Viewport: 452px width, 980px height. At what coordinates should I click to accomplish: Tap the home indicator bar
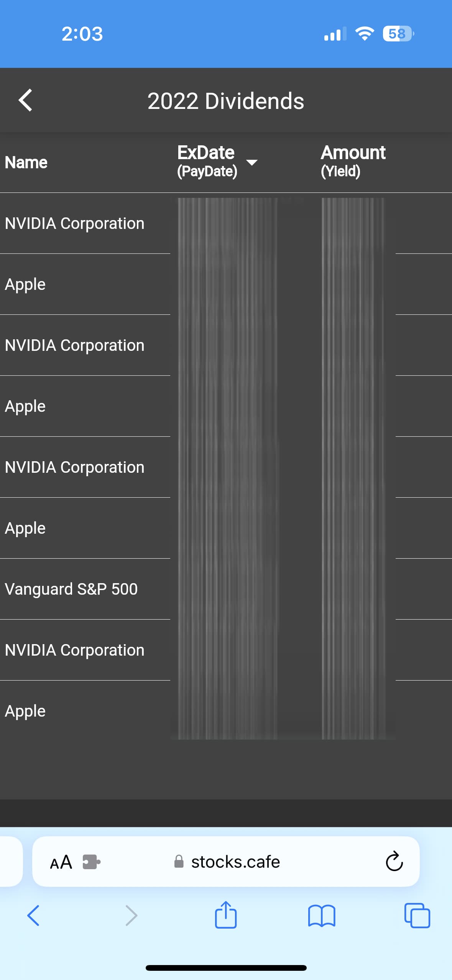point(226,968)
